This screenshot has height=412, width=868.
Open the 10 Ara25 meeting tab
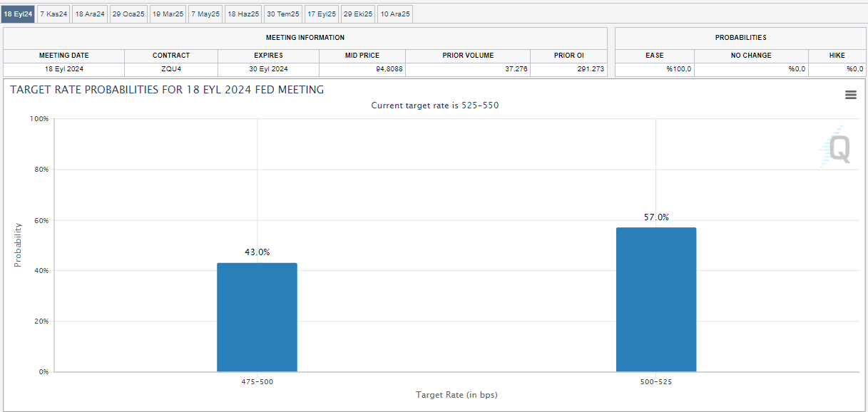coord(395,14)
